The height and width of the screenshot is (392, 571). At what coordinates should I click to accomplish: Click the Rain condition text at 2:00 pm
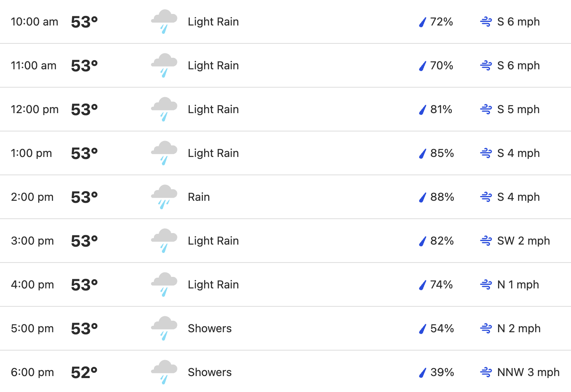[x=199, y=197]
